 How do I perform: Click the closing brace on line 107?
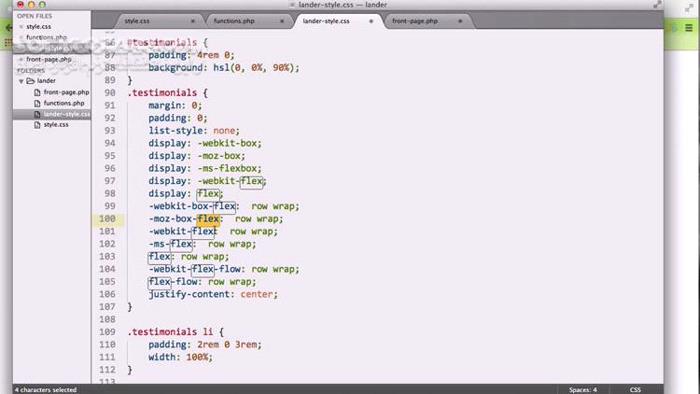click(130, 307)
